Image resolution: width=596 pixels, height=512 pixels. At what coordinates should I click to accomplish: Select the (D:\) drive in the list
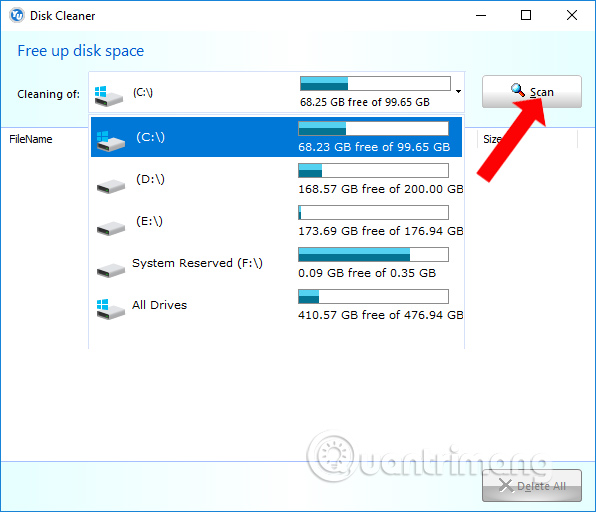point(276,179)
